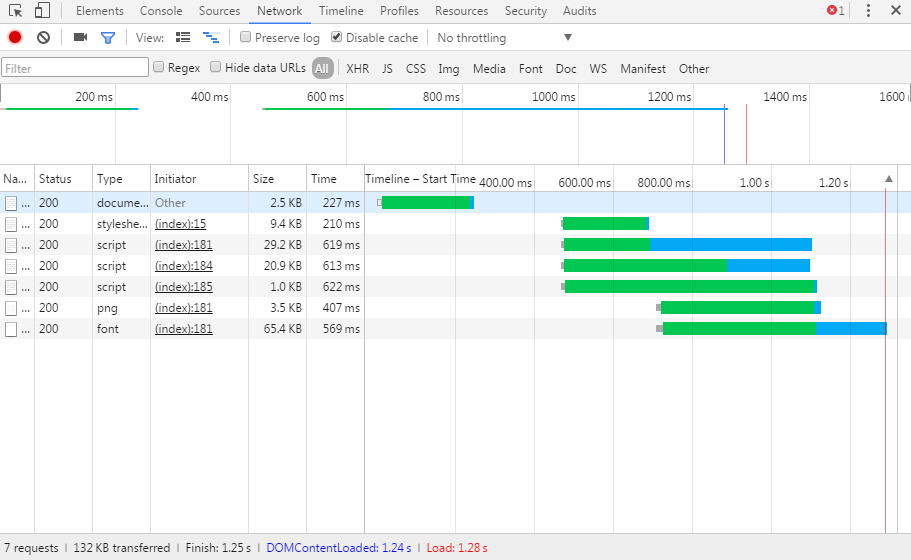The image size is (911, 560).
Task: Filter requests by Manifest
Action: coord(643,69)
